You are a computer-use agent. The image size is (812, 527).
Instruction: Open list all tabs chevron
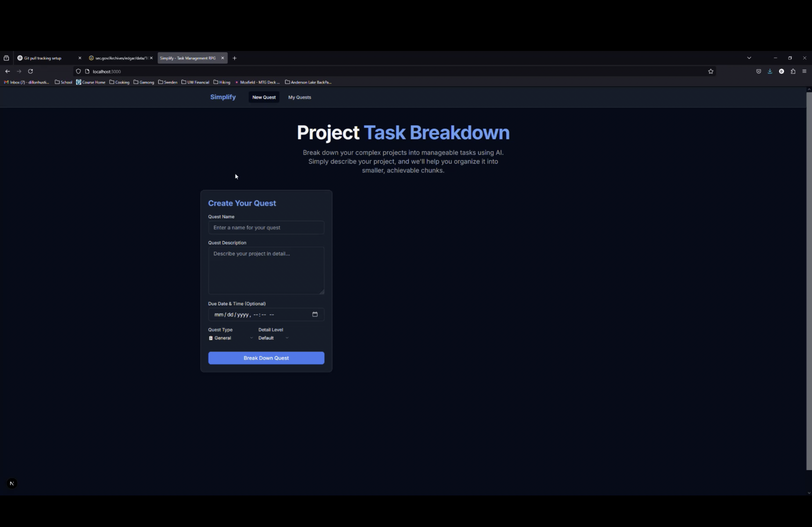pos(749,58)
